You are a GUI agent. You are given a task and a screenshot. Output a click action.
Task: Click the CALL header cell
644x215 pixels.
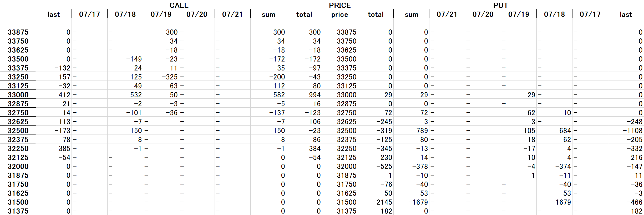click(179, 5)
